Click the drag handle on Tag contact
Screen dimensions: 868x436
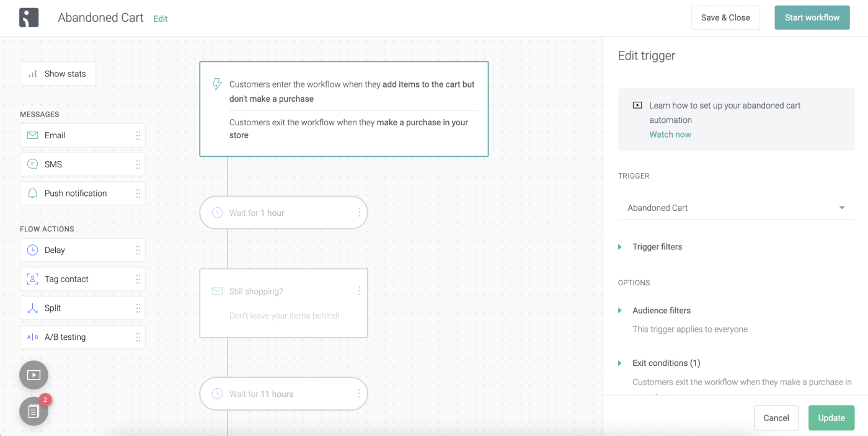coord(138,279)
